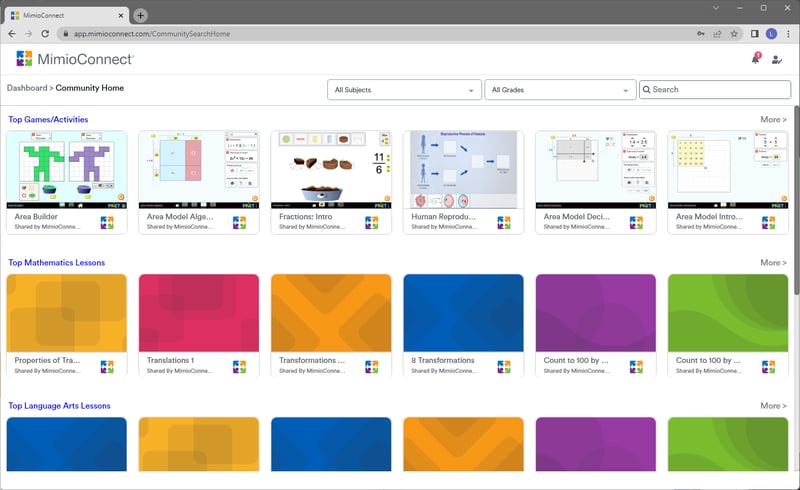Open the notifications bell icon
Image resolution: width=800 pixels, height=490 pixels.
pyautogui.click(x=756, y=59)
